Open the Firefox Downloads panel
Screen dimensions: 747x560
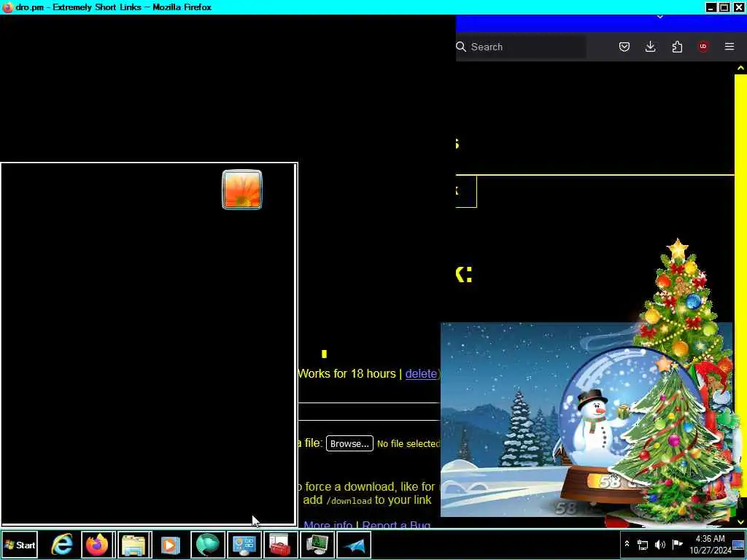click(x=650, y=47)
